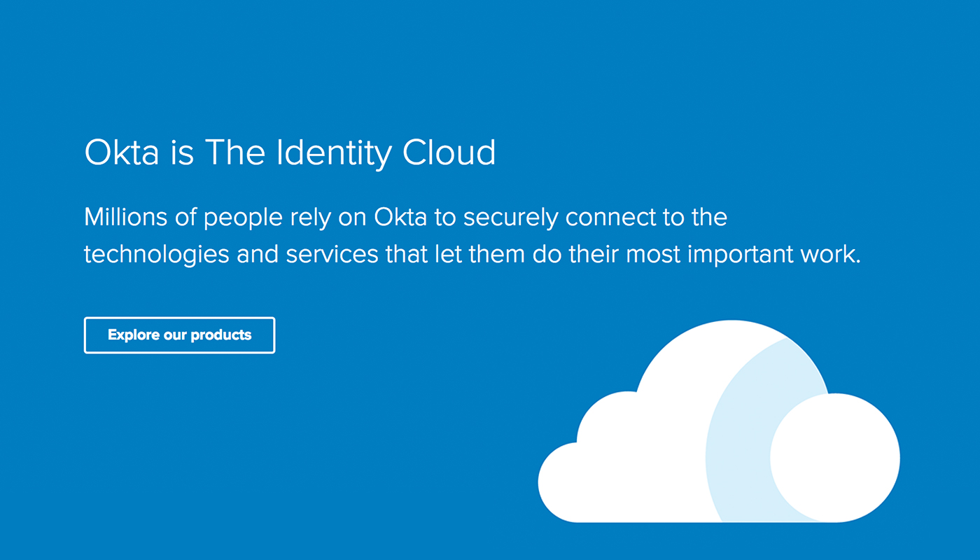980x560 pixels.
Task: Click the Explore our products button
Action: [179, 335]
